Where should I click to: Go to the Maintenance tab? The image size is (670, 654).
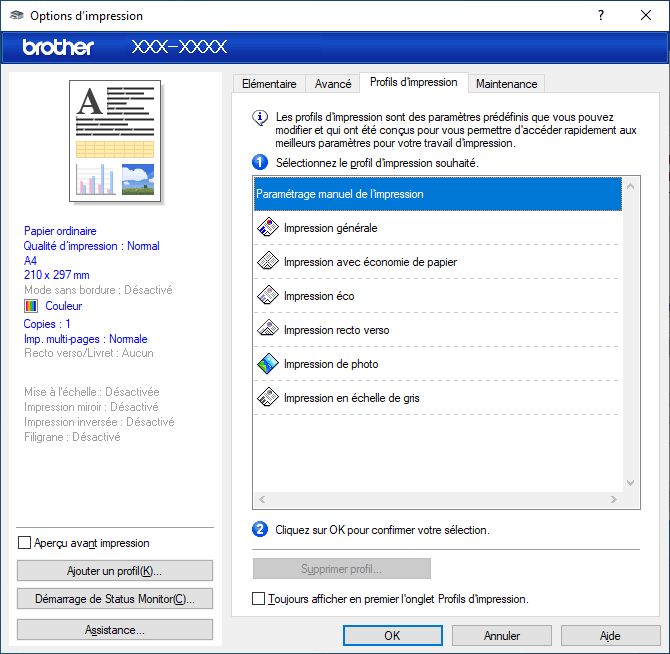tap(506, 84)
